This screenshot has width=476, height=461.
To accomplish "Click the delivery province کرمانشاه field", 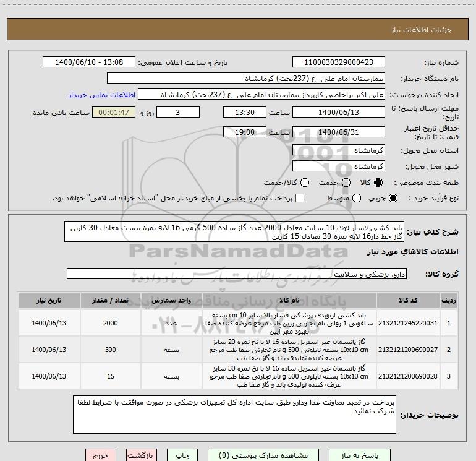I will tap(339, 150).
